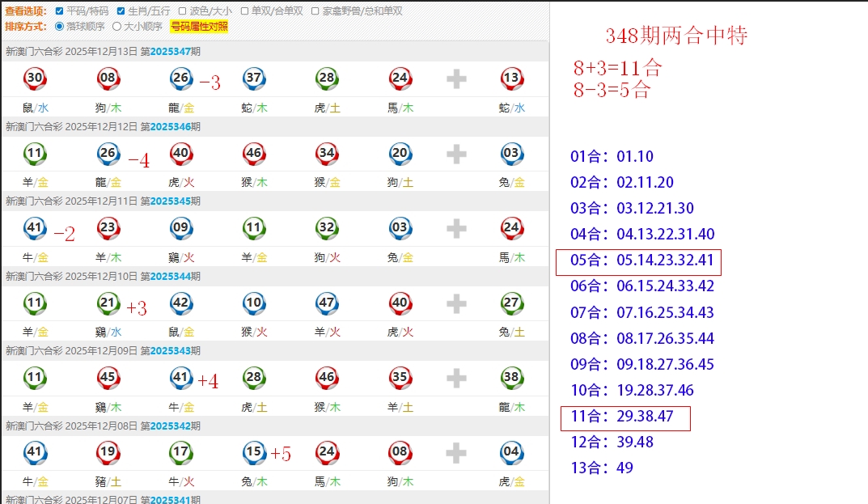
Task: Enable the 家禽野兽/总和单双 checkbox
Action: point(315,11)
